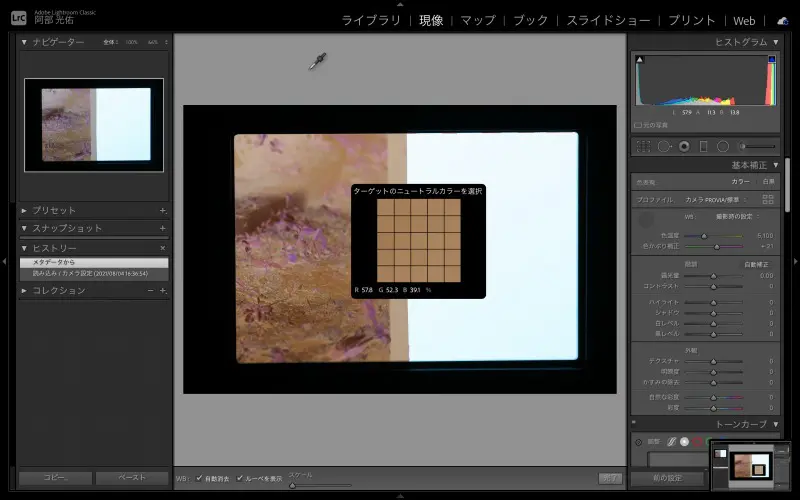
Task: Switch to スライドショー module
Action: (x=608, y=20)
